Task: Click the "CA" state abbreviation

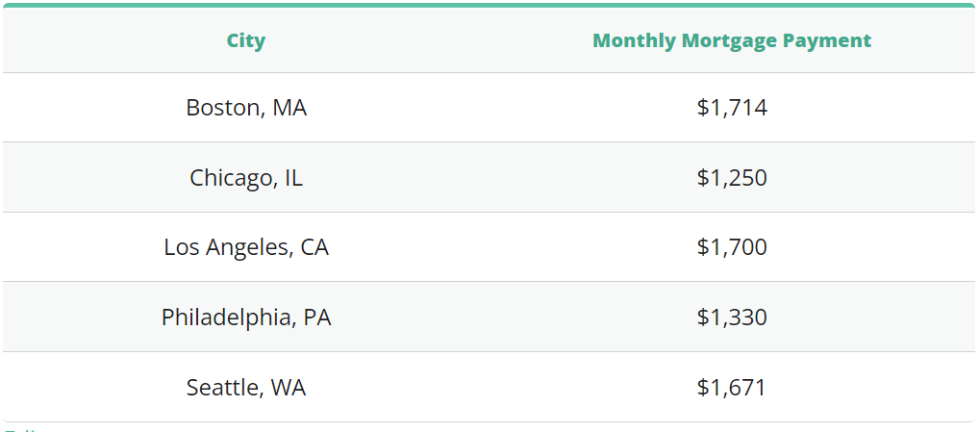Action: point(314,247)
